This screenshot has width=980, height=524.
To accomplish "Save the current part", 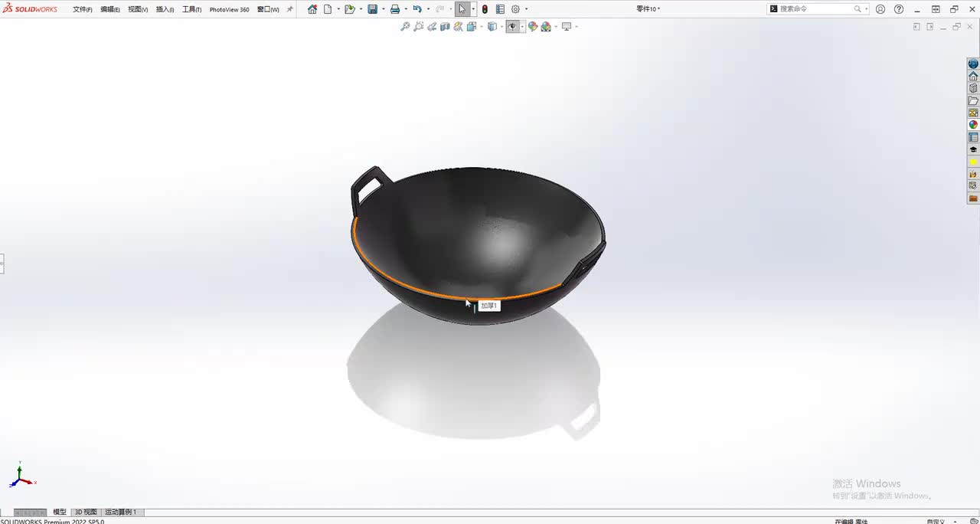I will (372, 9).
